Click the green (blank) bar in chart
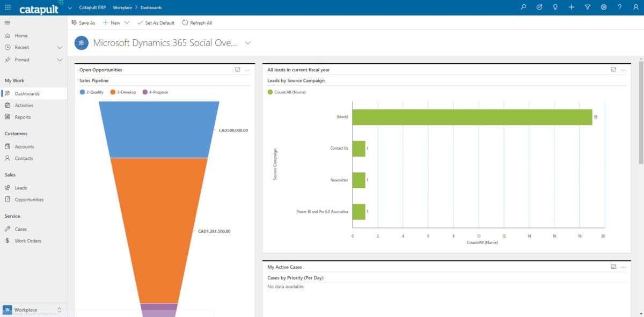Viewport: 644px width, 317px height. pos(472,117)
